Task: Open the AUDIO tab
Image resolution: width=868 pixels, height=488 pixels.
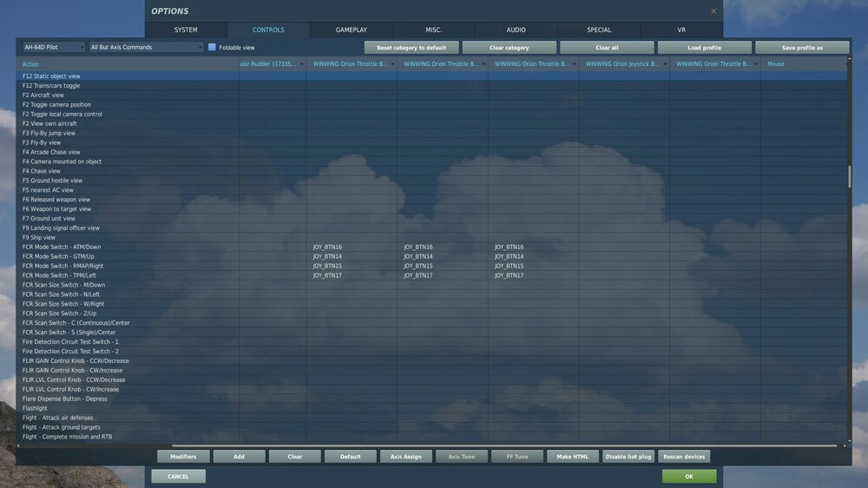Action: 516,30
